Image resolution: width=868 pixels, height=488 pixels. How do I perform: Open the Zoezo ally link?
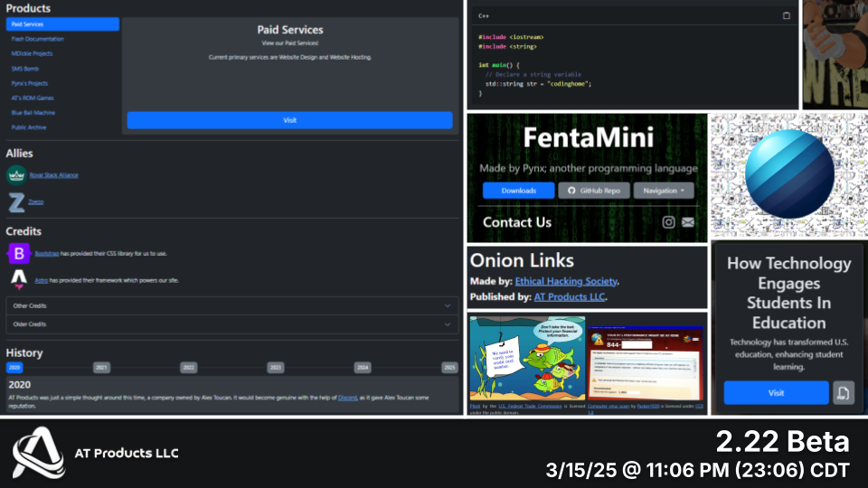36,202
